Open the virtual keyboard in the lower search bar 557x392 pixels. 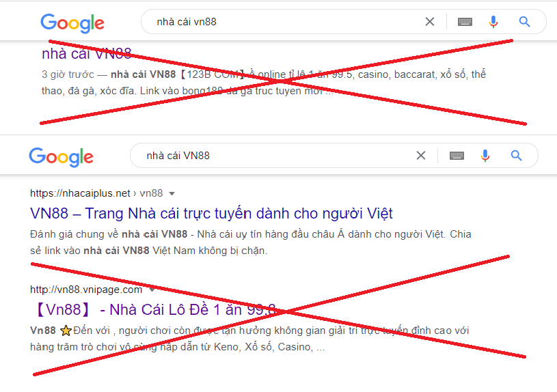click(457, 156)
